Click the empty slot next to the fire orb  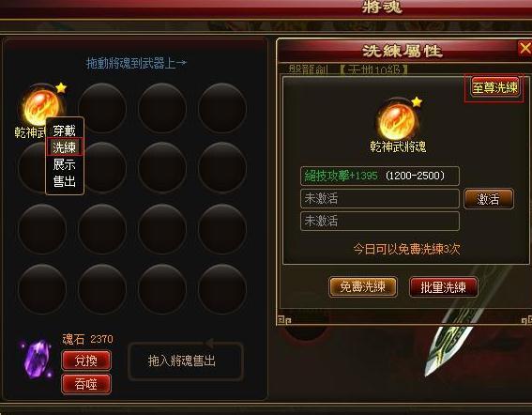101,108
